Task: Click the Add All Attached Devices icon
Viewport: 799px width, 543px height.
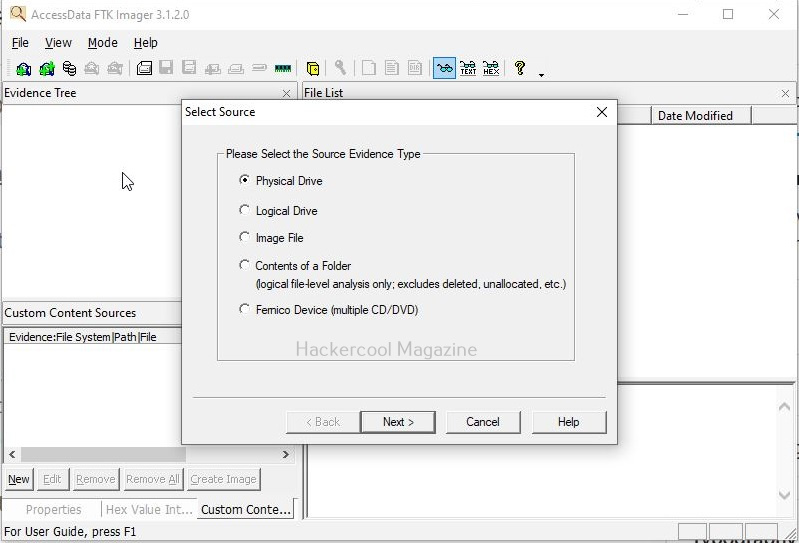Action: coord(46,69)
